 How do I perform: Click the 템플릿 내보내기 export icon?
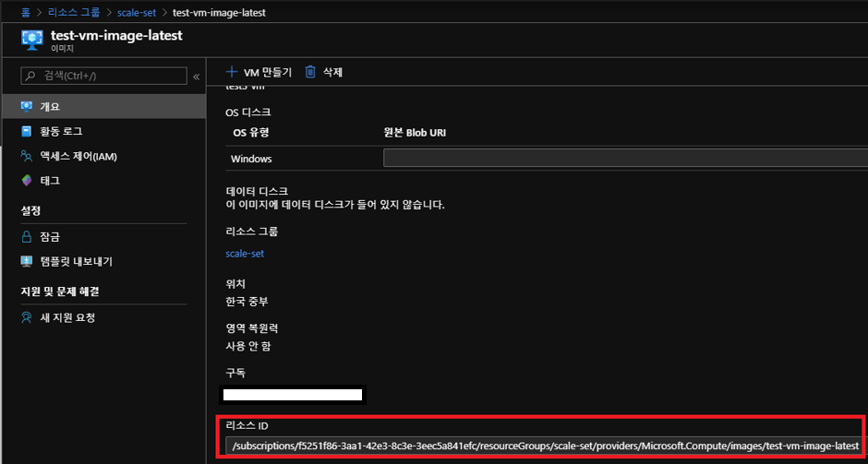click(x=27, y=261)
